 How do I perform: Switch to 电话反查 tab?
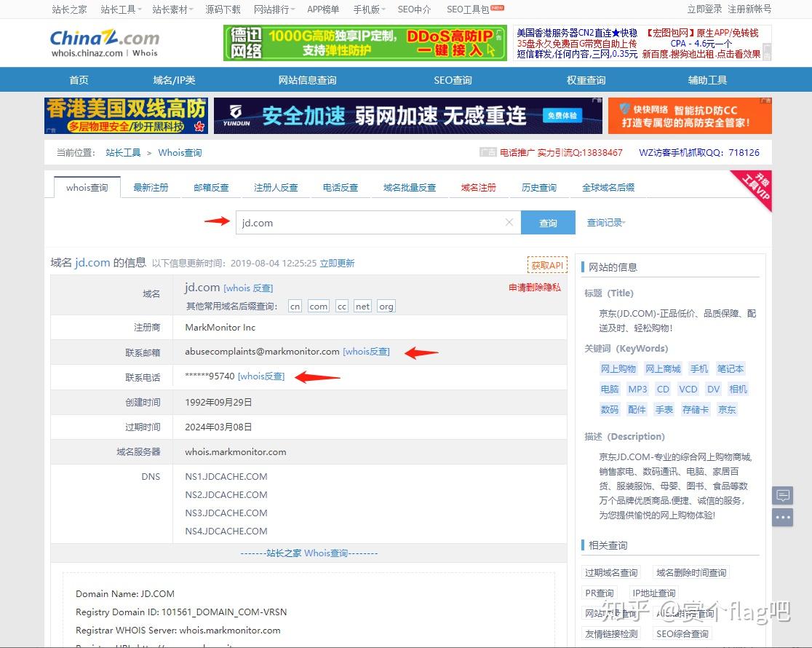(341, 187)
